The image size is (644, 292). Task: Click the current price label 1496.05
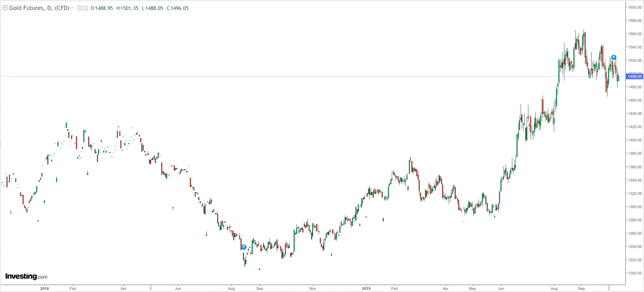coord(635,76)
